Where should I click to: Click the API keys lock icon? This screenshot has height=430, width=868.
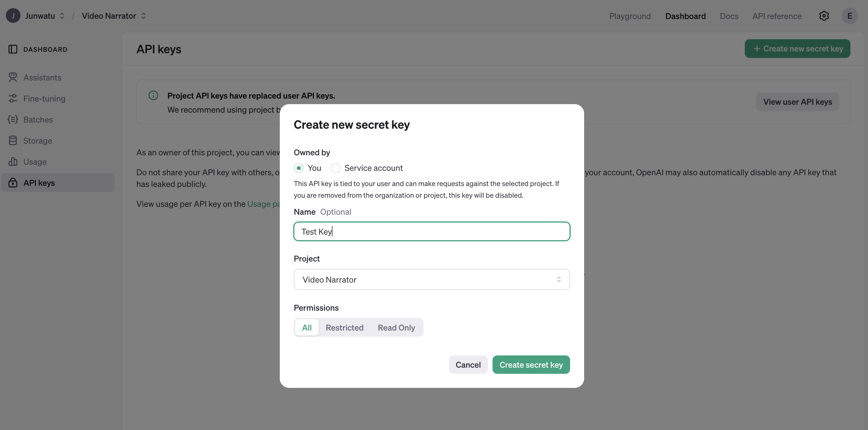point(13,183)
